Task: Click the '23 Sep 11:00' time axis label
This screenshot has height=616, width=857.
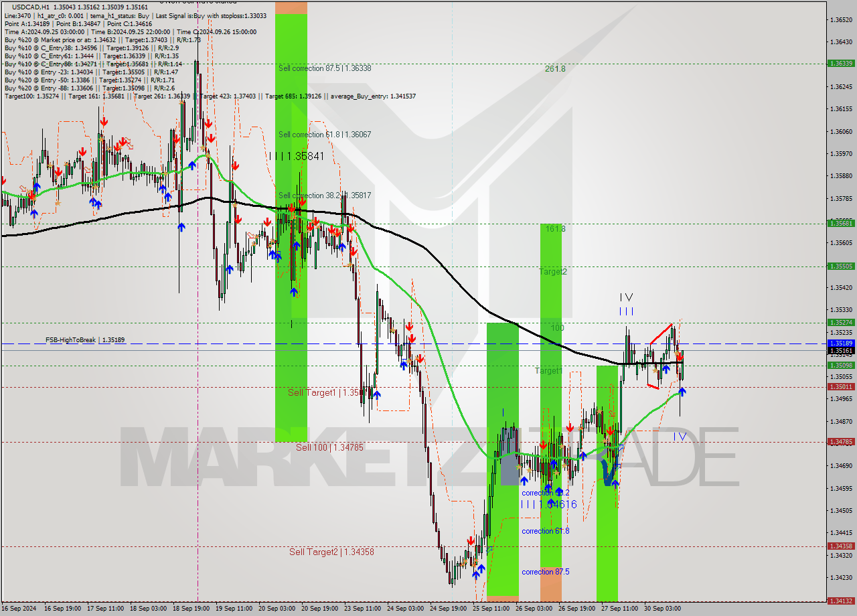Action: coord(363,609)
